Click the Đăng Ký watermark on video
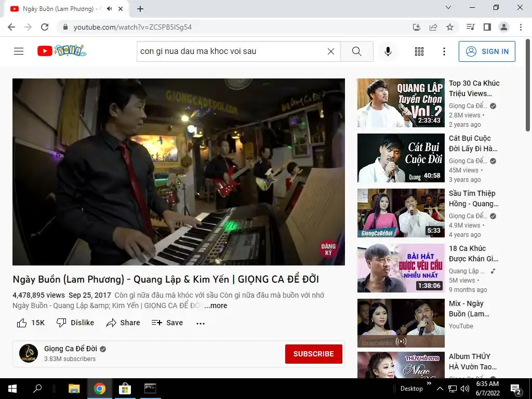532x399 pixels. [328, 249]
